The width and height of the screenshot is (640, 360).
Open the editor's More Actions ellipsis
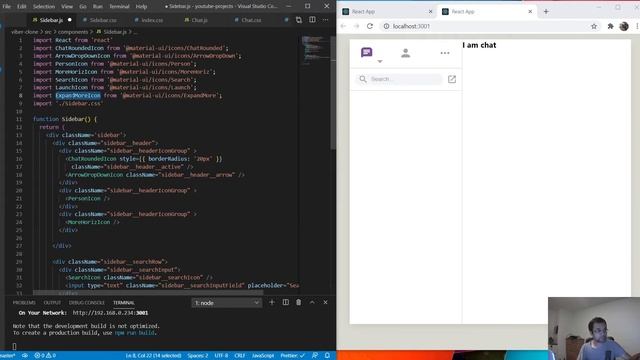pos(325,20)
